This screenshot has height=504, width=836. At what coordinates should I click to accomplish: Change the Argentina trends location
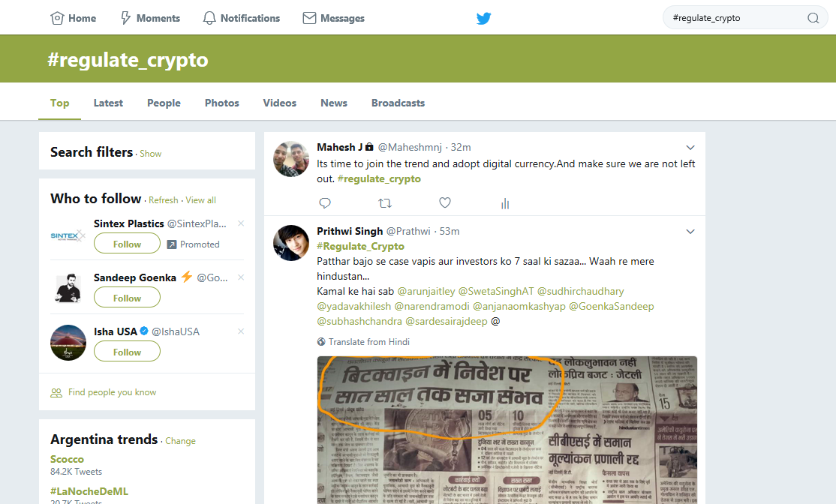[180, 441]
